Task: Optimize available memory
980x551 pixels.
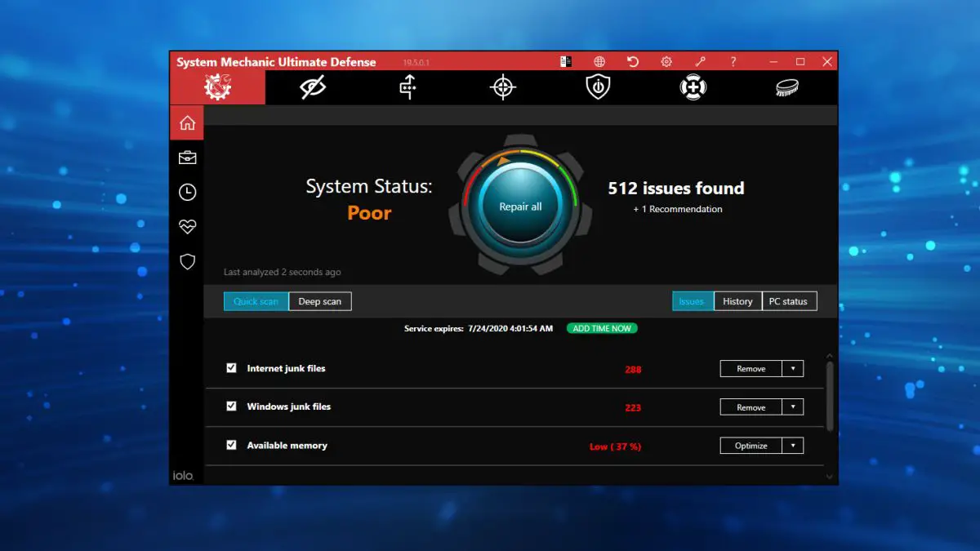Action: (751, 446)
